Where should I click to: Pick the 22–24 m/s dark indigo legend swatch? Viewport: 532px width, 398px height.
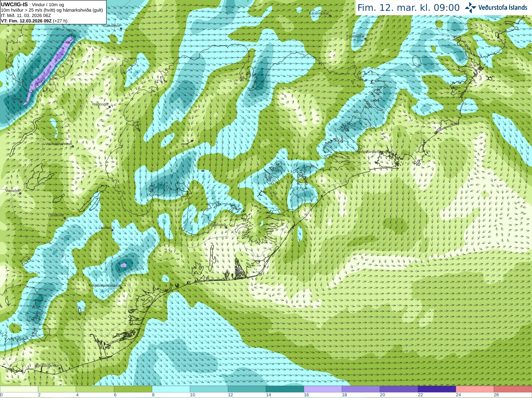437,389
